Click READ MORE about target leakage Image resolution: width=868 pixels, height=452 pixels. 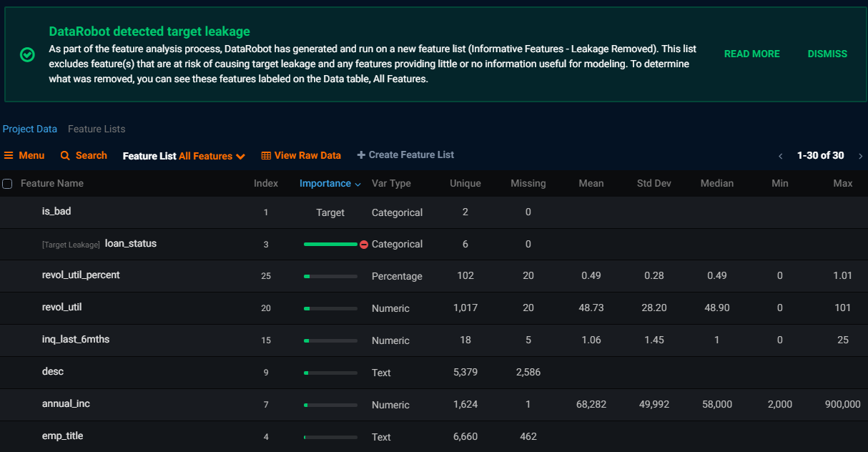(752, 54)
